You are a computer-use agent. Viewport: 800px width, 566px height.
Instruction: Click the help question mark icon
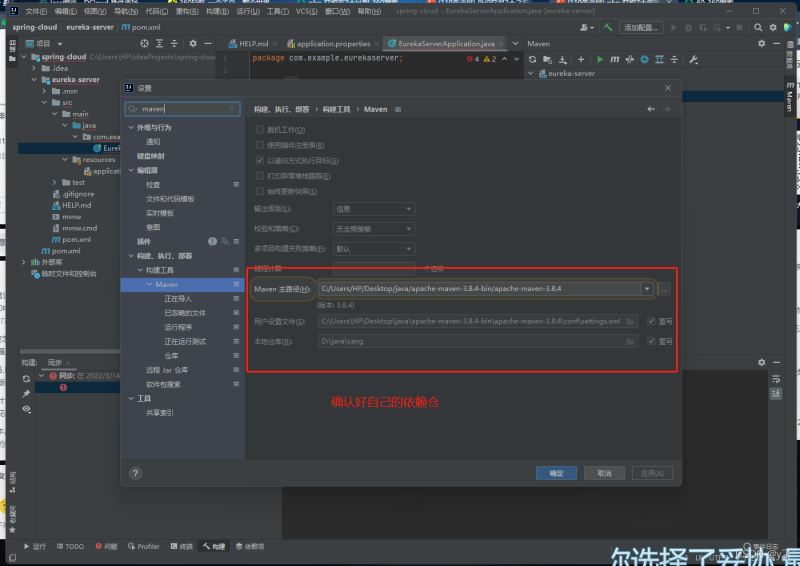click(x=135, y=473)
